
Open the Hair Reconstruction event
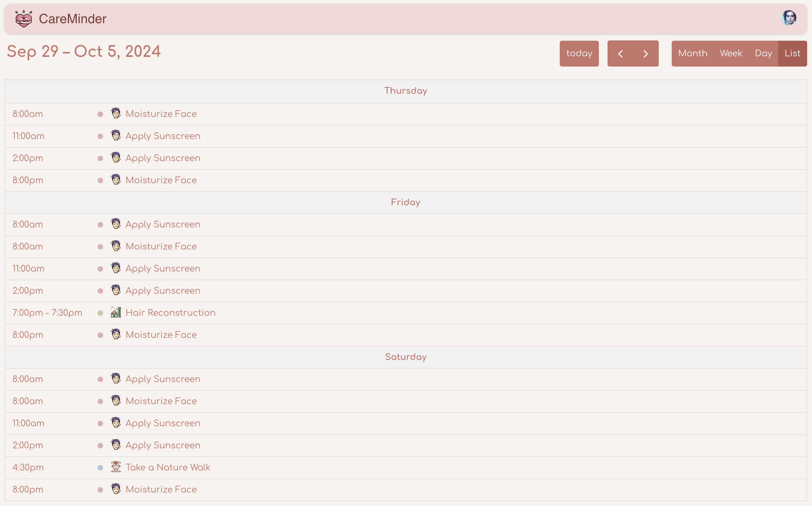[170, 313]
